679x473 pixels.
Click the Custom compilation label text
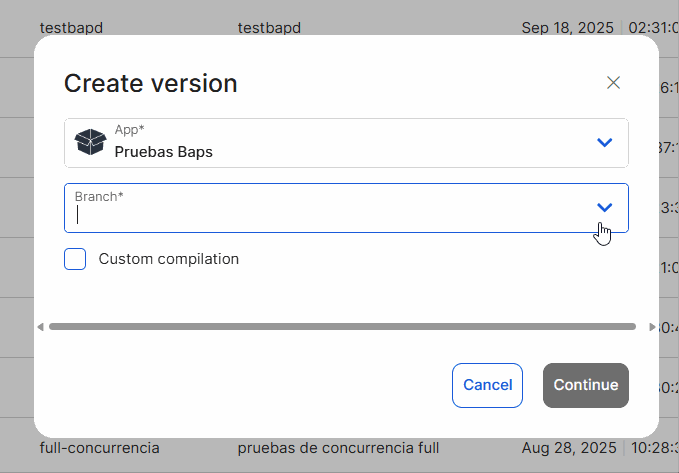[x=168, y=259]
